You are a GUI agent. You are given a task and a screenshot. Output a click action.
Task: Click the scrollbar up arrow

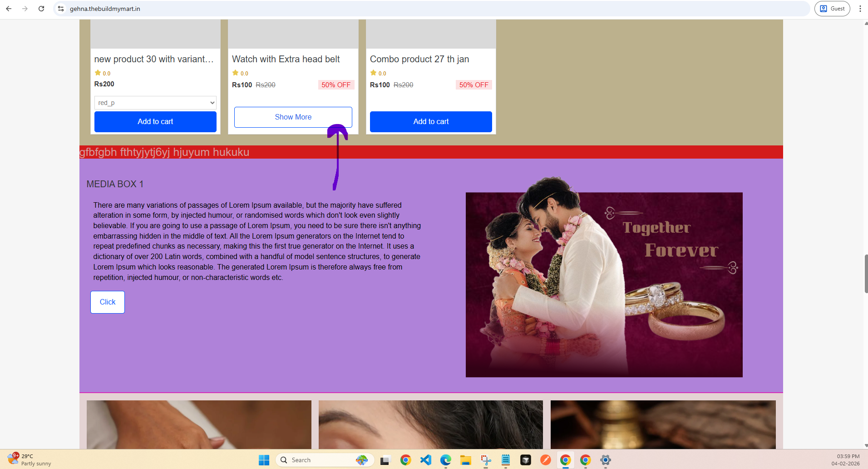coord(866,23)
